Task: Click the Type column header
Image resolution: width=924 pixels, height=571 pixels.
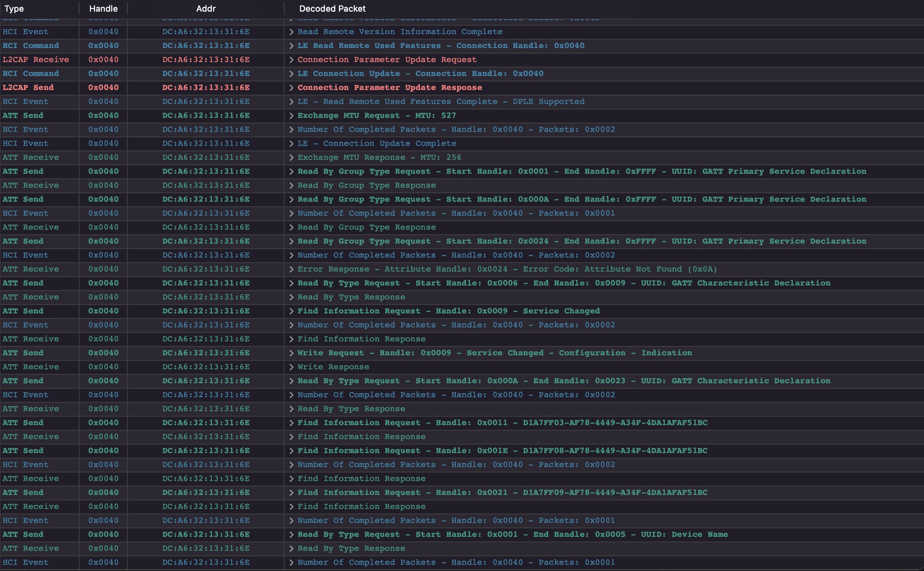Action: click(x=14, y=8)
